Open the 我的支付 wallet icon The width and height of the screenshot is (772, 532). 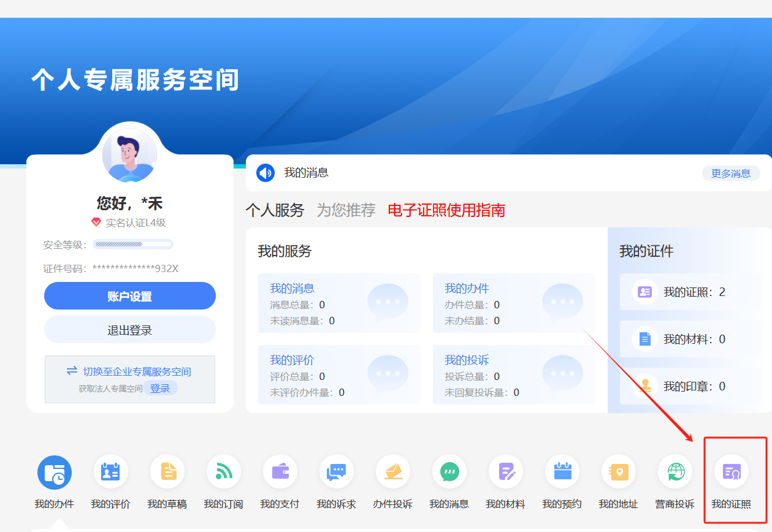(x=280, y=472)
